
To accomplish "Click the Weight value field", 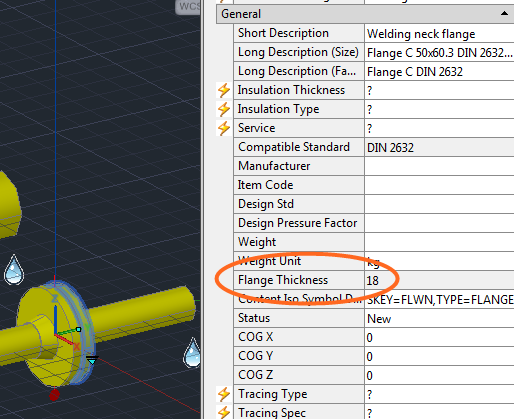I will pos(440,242).
